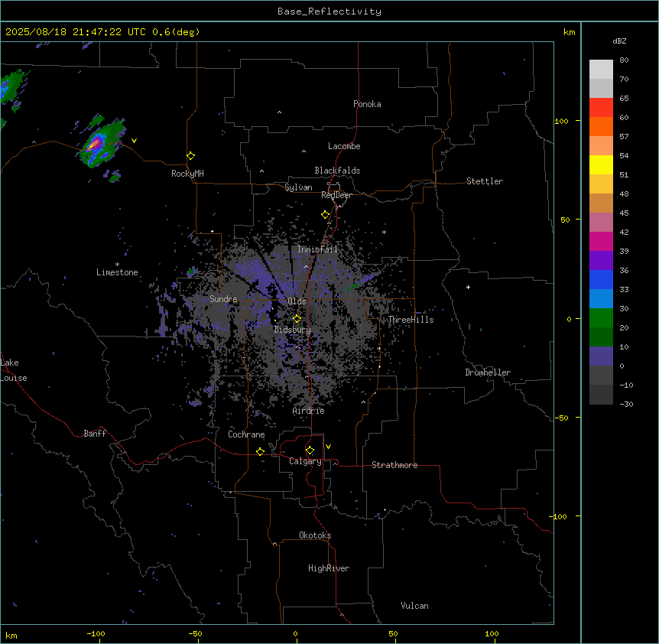This screenshot has width=659, height=644.
Task: Click the -100 tick on the bottom axis
Action: tap(96, 633)
